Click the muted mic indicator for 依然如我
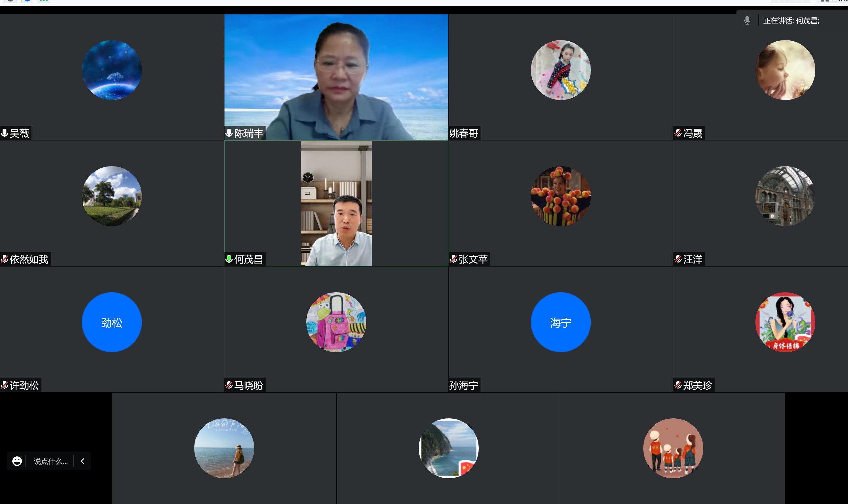The width and height of the screenshot is (848, 504). coord(5,259)
